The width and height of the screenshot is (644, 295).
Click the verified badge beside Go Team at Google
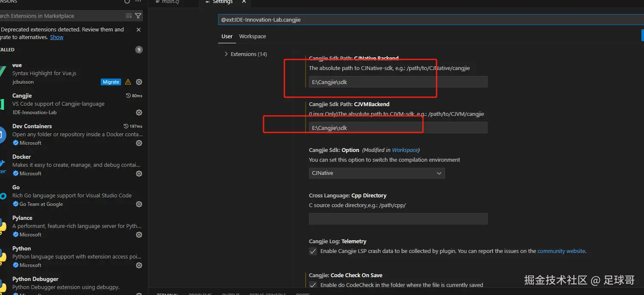tap(16, 204)
